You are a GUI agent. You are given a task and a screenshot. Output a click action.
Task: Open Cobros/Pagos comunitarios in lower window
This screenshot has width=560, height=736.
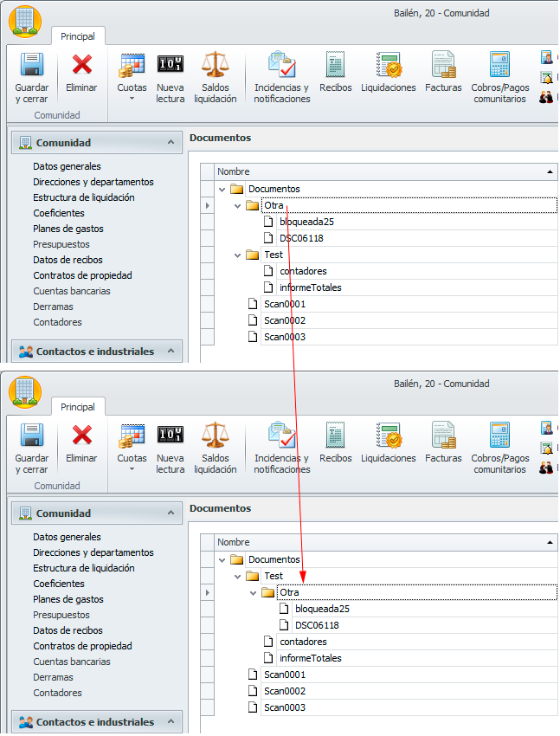tap(500, 449)
